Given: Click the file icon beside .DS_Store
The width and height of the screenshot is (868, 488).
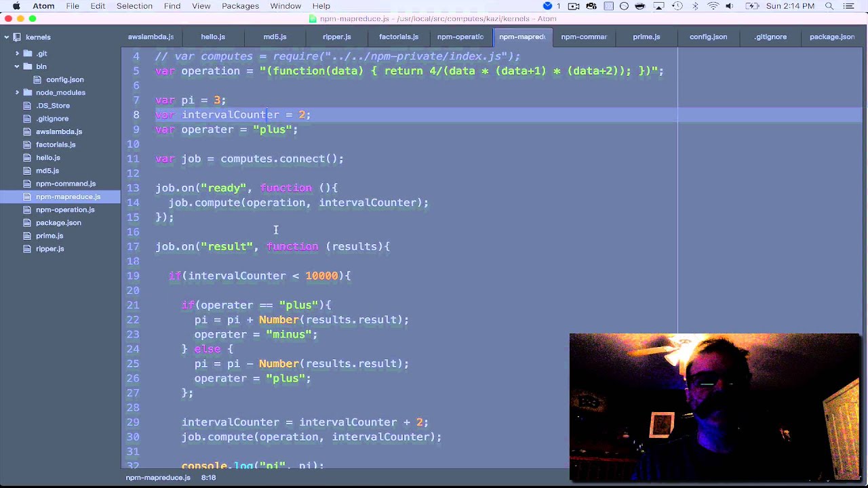Looking at the screenshot, I should [28, 106].
